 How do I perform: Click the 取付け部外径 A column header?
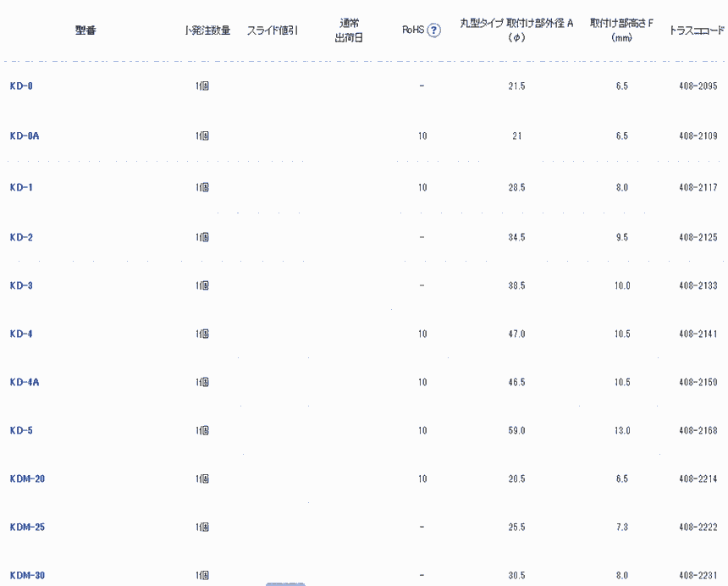tap(516, 30)
